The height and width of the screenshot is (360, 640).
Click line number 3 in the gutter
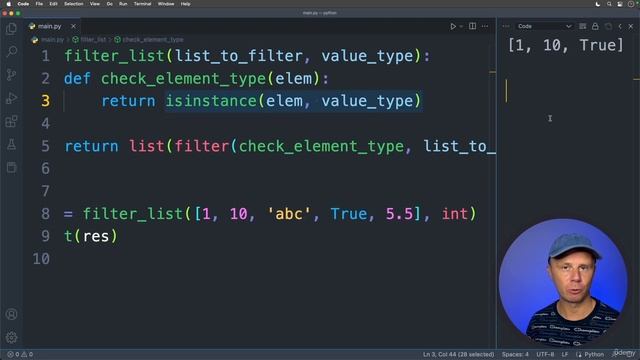pos(45,101)
